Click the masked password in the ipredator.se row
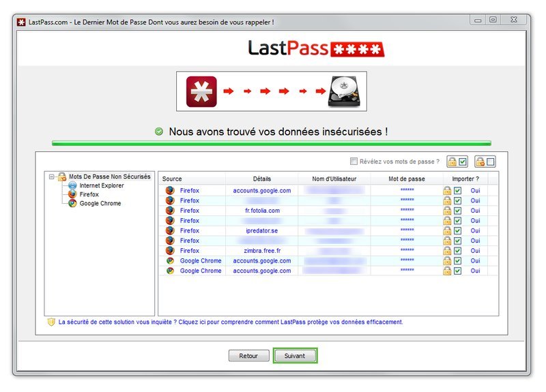 (x=407, y=230)
